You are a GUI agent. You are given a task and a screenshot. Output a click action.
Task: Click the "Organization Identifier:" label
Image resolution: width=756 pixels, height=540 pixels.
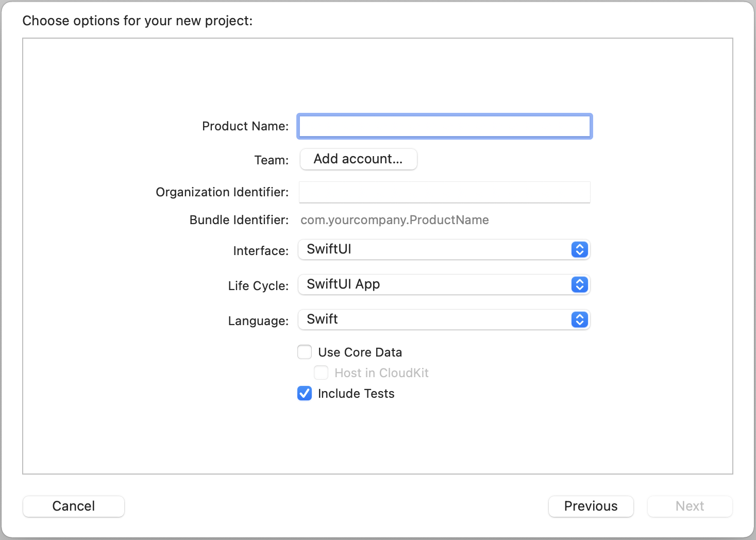(x=222, y=192)
